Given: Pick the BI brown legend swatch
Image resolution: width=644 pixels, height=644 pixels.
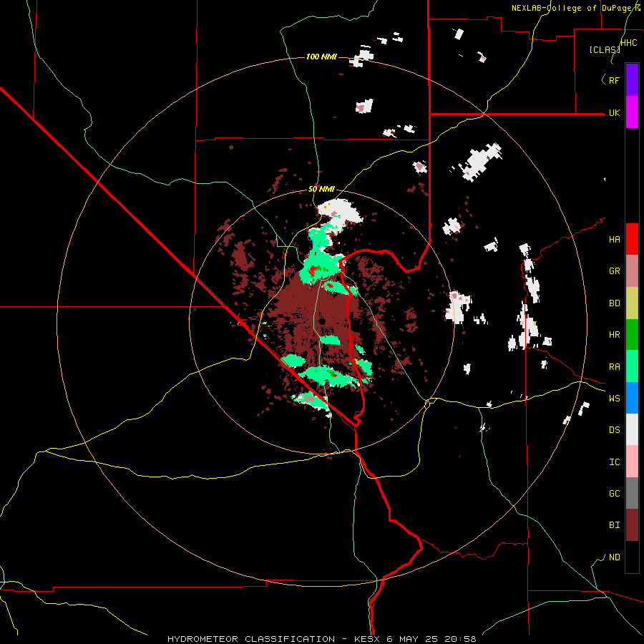Looking at the screenshot, I should pyautogui.click(x=632, y=525).
